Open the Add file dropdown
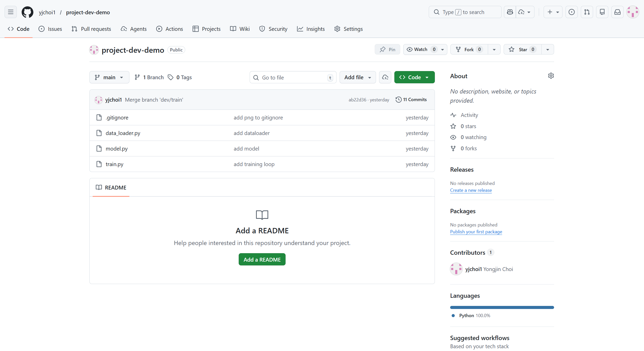 pos(357,77)
